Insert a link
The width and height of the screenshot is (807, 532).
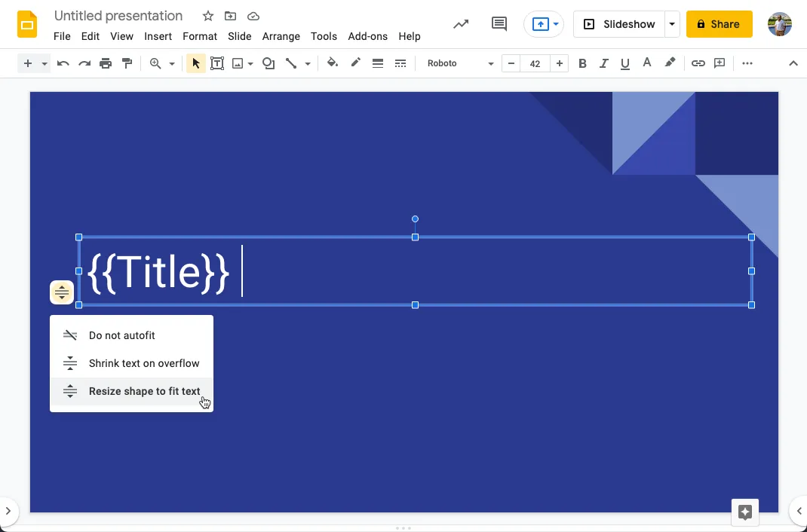pos(698,63)
